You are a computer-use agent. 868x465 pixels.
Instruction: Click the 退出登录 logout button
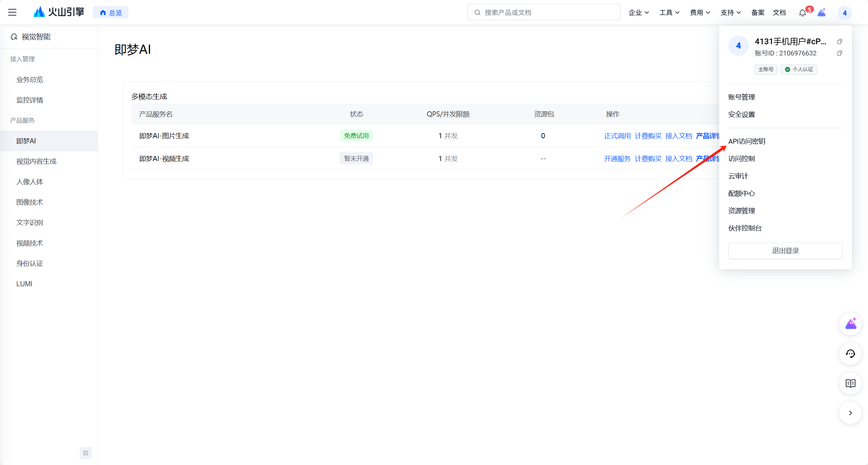pyautogui.click(x=785, y=251)
